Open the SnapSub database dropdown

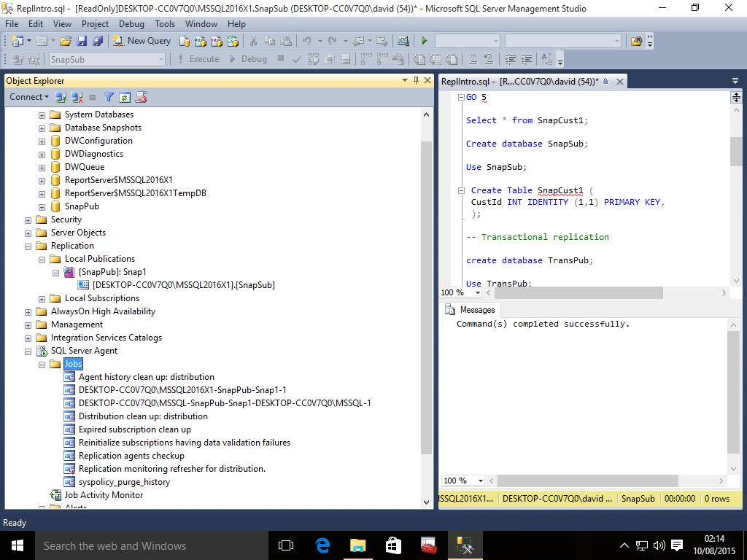160,59
